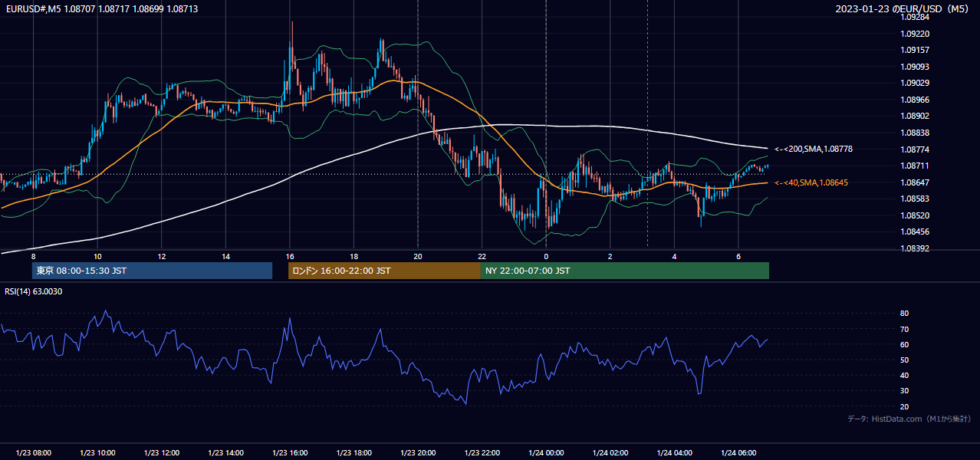This screenshot has width=980, height=460.
Task: Click price axis label 1.08711
Action: click(x=914, y=166)
